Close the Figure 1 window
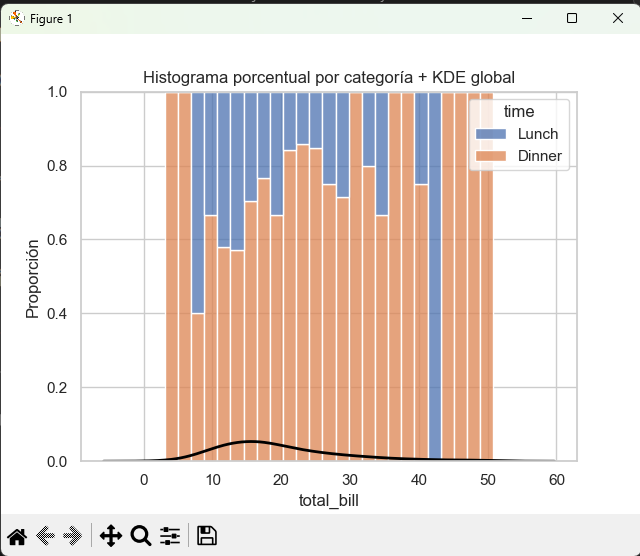This screenshot has width=640, height=556. point(616,18)
